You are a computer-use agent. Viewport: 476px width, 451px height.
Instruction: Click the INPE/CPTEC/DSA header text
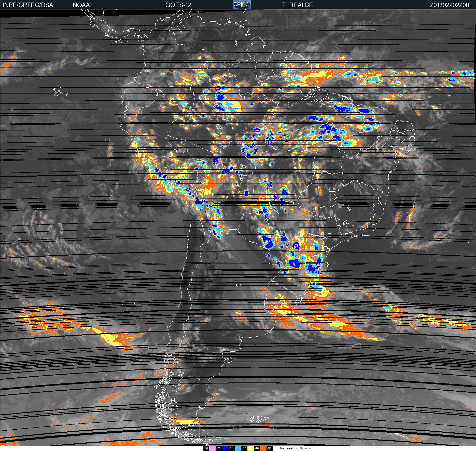[x=28, y=5]
